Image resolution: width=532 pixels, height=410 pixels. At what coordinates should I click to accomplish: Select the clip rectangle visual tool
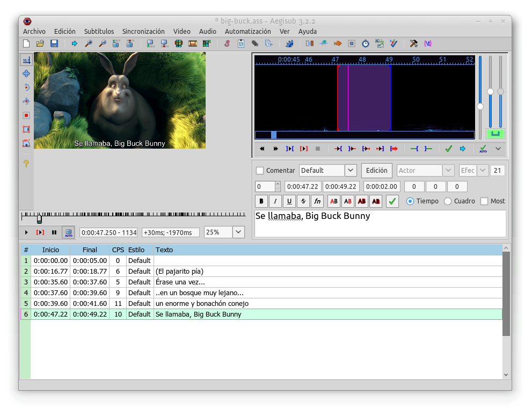[x=26, y=129]
